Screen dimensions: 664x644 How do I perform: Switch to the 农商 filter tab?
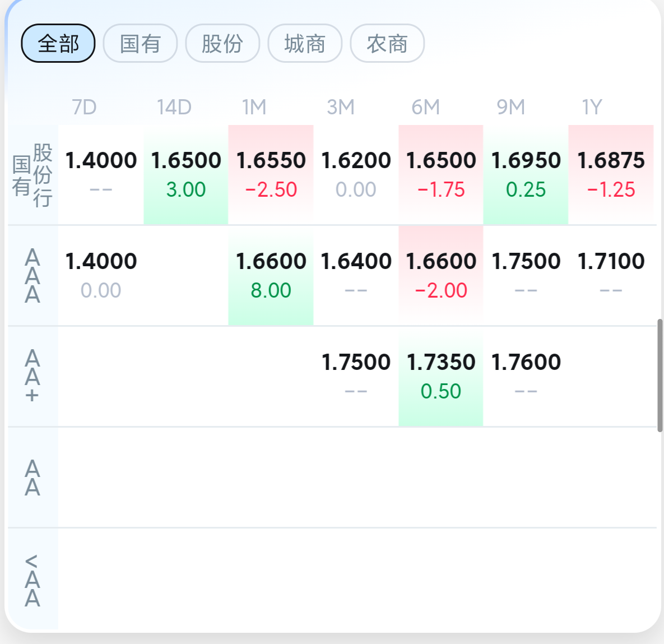[x=387, y=43]
